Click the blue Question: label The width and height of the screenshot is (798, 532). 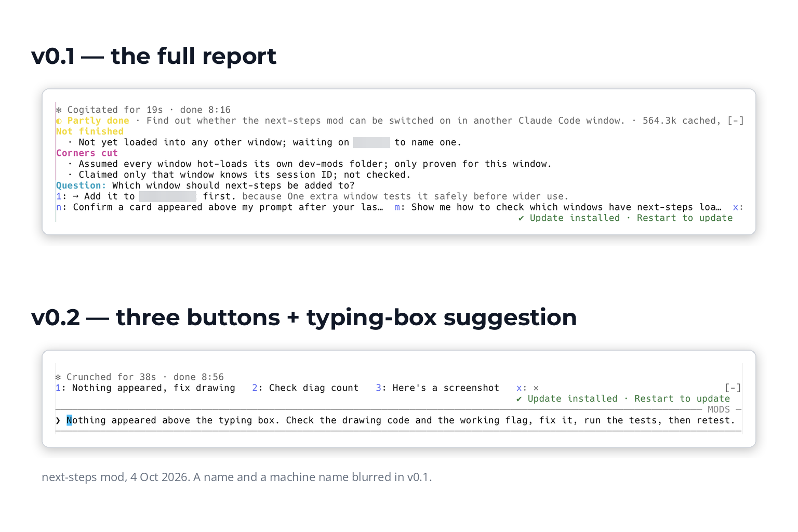81,185
